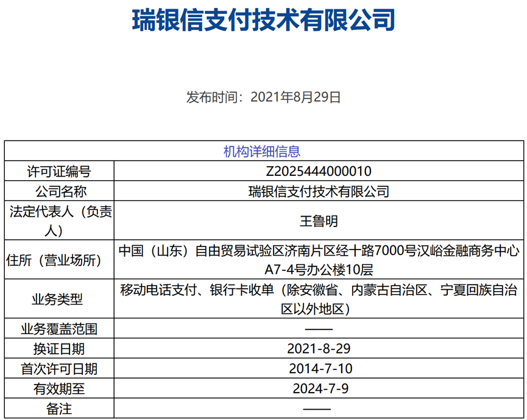The image size is (527, 420).
Task: Click the title 瑞银信支付技术有限公司 heading
Action: pos(263,21)
